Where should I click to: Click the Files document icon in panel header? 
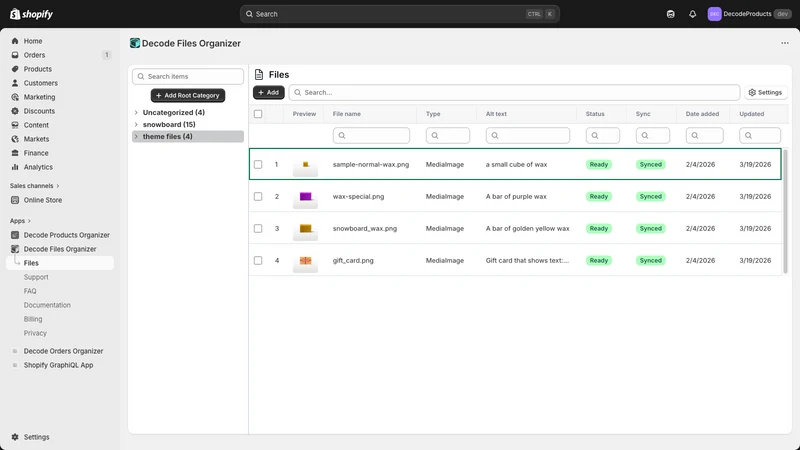259,74
